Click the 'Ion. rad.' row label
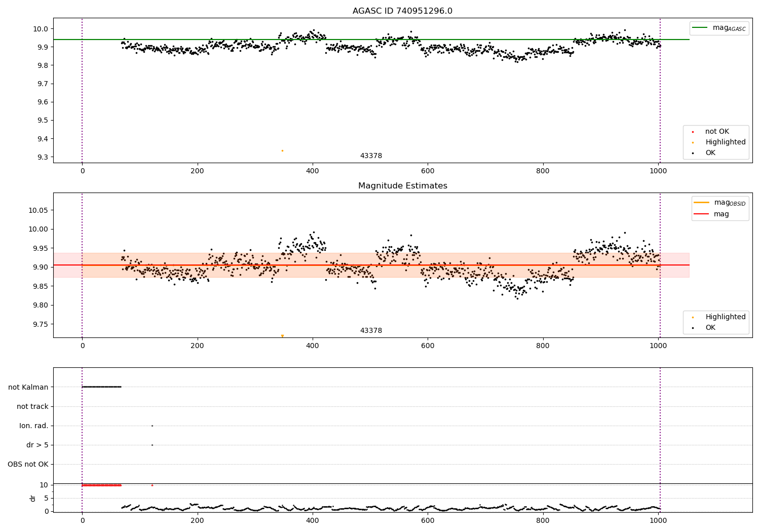This screenshot has height=532, width=760. click(34, 426)
